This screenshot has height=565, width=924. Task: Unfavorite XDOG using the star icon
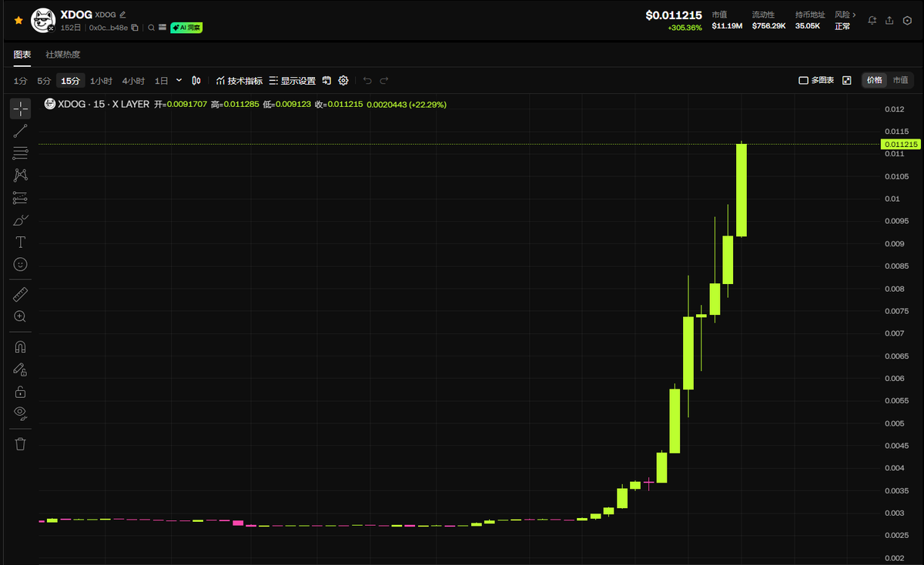18,20
